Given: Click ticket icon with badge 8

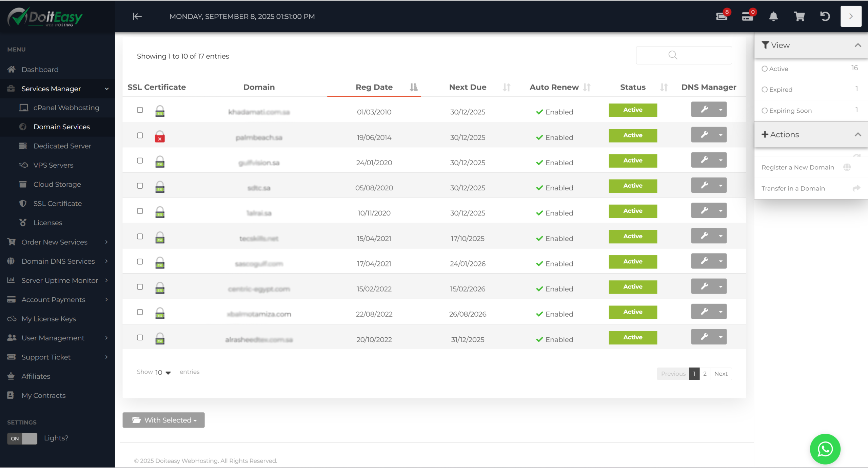Looking at the screenshot, I should click(722, 16).
